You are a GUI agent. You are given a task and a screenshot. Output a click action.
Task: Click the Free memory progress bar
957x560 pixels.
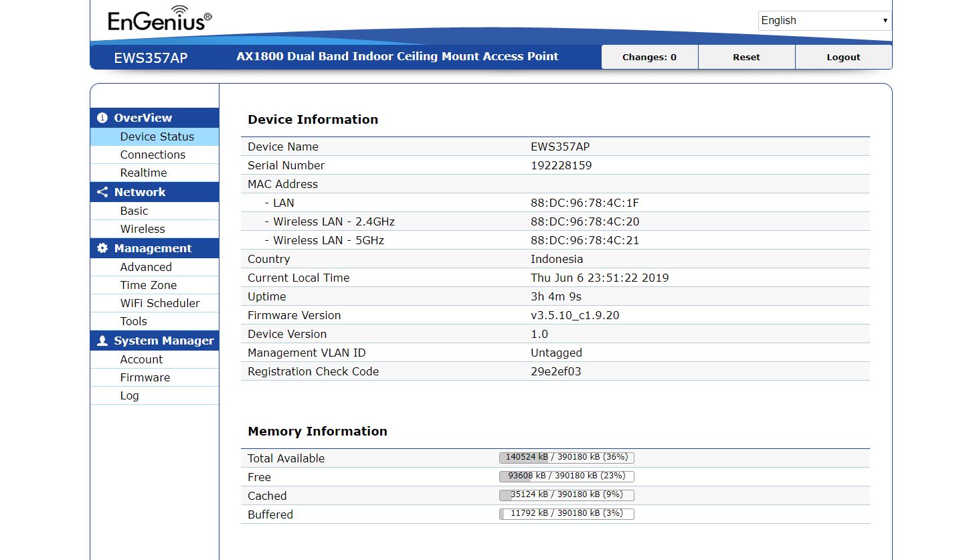567,476
